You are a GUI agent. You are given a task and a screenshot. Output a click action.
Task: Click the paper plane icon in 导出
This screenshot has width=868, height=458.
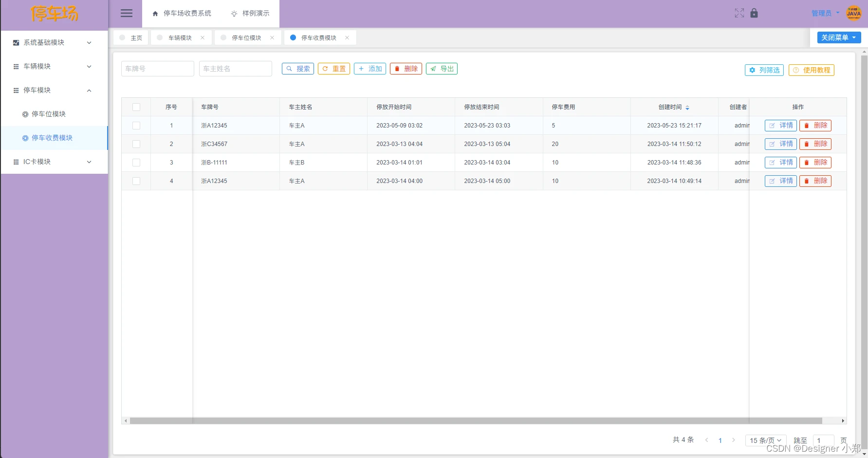(x=433, y=69)
